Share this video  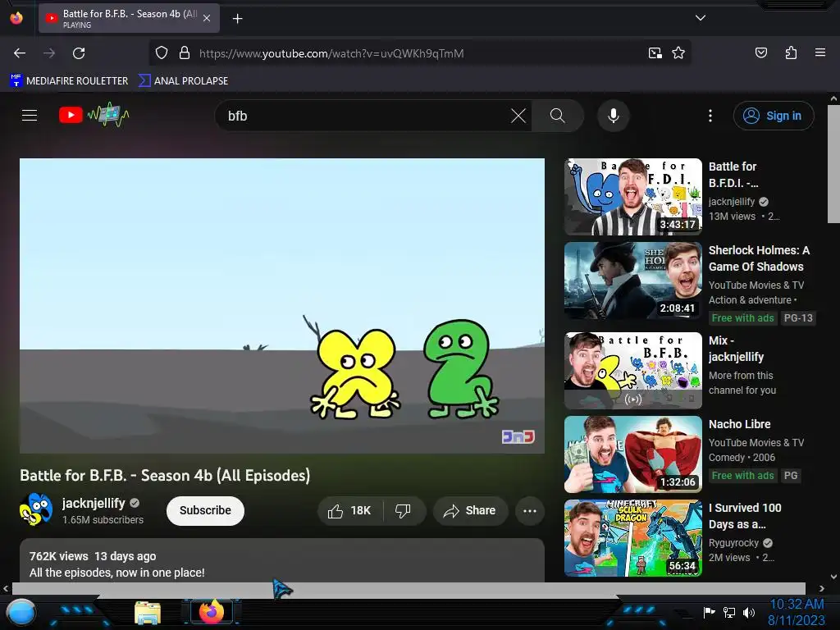(x=469, y=511)
